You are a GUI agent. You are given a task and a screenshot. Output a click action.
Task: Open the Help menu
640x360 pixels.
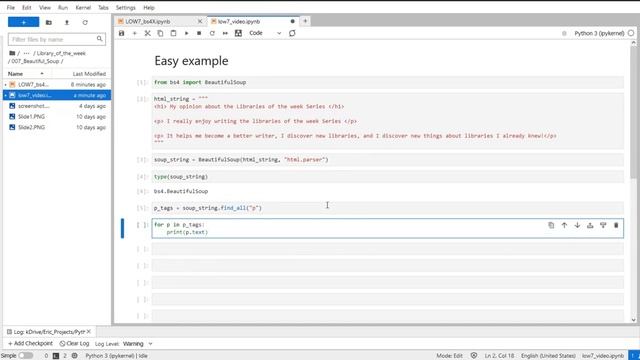(149, 7)
